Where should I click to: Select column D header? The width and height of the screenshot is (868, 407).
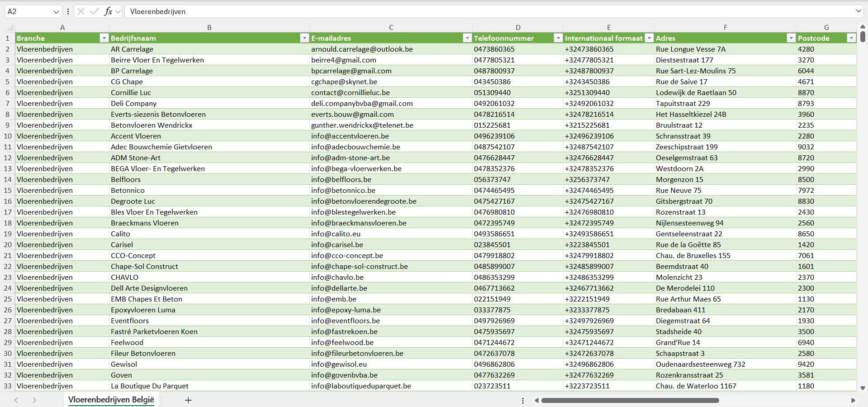[518, 27]
